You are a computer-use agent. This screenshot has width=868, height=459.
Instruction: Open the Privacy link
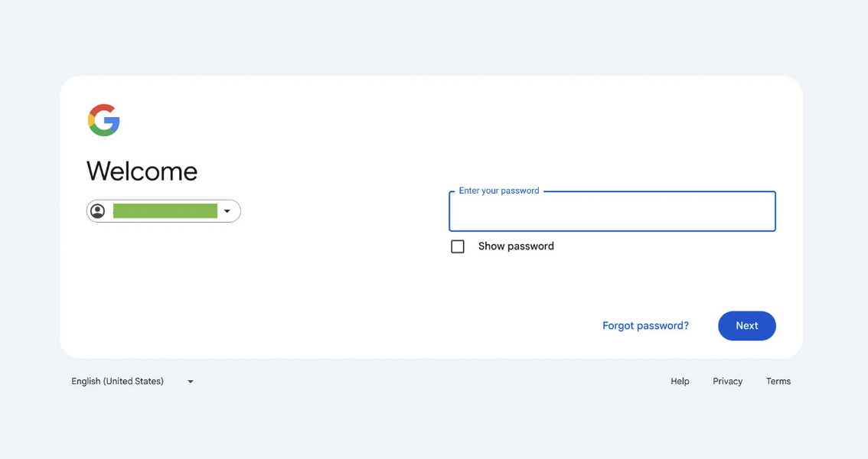click(x=727, y=381)
